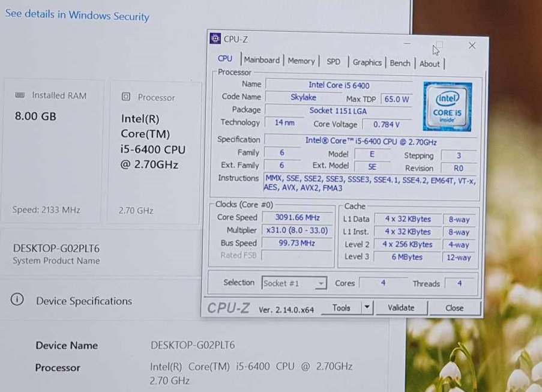Open the Socket #1 selection dropdown
Screen dimensions: 542x392
[294, 283]
